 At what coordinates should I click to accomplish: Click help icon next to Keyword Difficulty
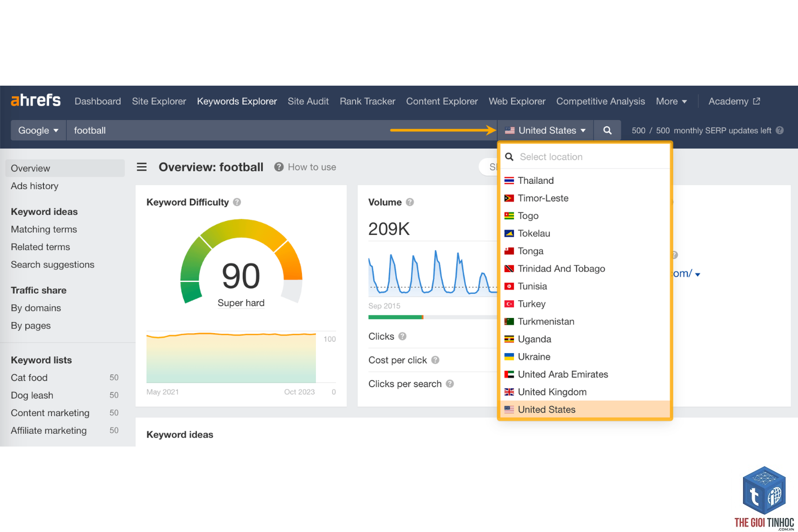click(x=237, y=202)
